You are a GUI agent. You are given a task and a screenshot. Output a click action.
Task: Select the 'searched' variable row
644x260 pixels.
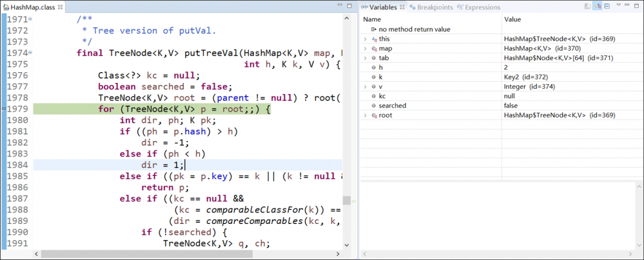click(x=501, y=106)
